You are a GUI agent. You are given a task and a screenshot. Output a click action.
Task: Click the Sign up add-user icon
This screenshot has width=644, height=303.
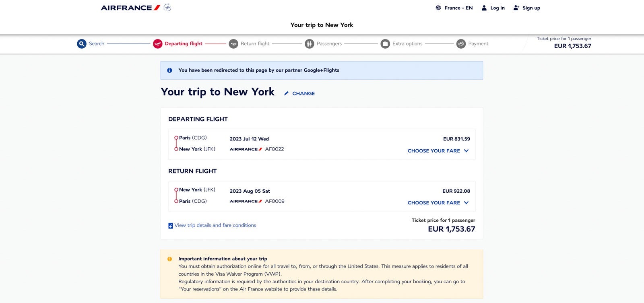516,8
